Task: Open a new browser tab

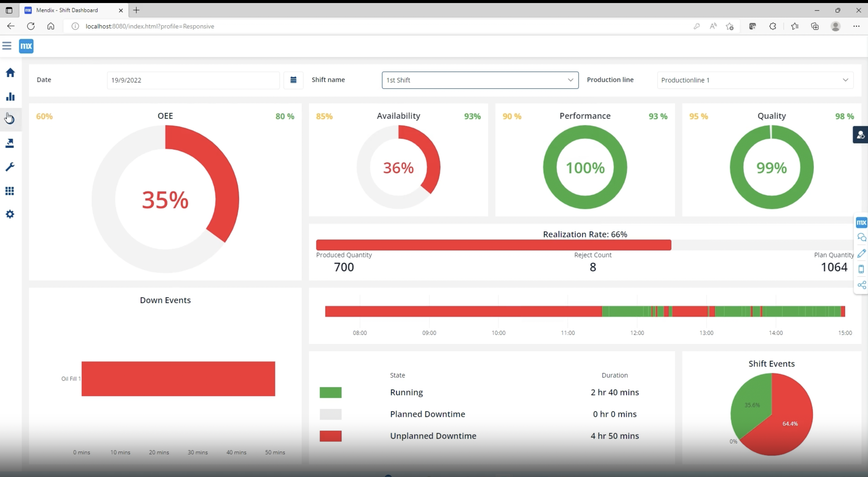Action: coord(136,10)
